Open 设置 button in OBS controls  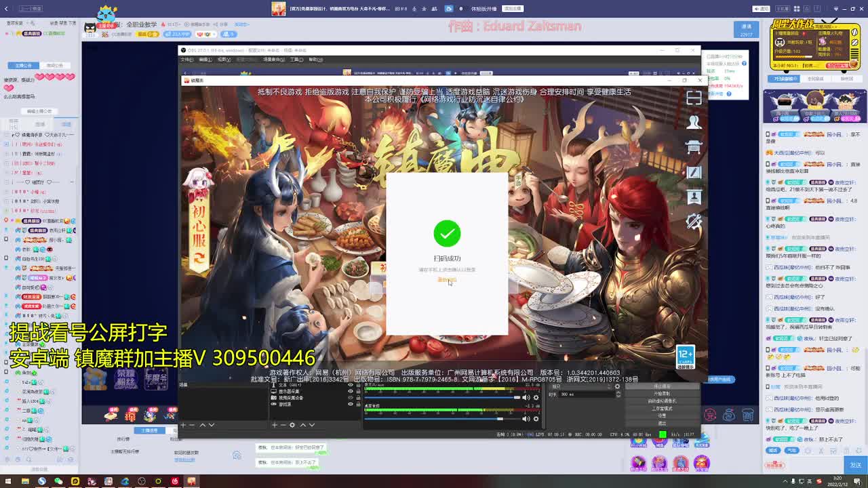tap(662, 415)
